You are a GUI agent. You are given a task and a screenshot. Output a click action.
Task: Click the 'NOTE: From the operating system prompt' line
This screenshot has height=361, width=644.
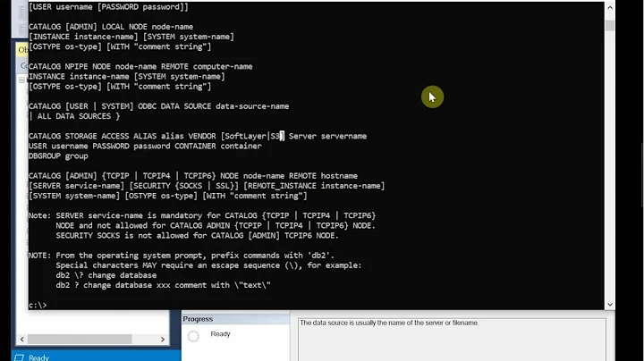(x=182, y=256)
